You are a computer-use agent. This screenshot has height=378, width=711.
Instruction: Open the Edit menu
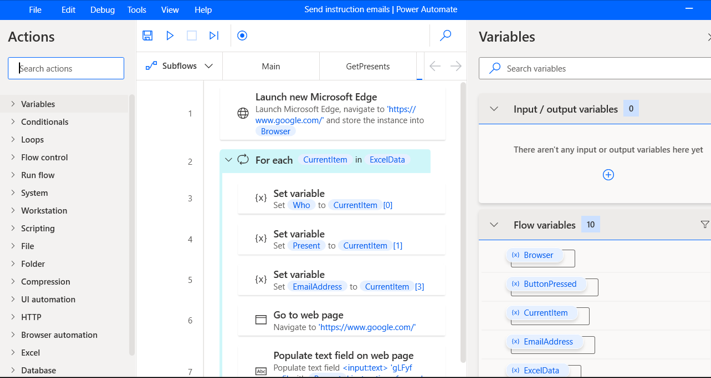point(68,10)
